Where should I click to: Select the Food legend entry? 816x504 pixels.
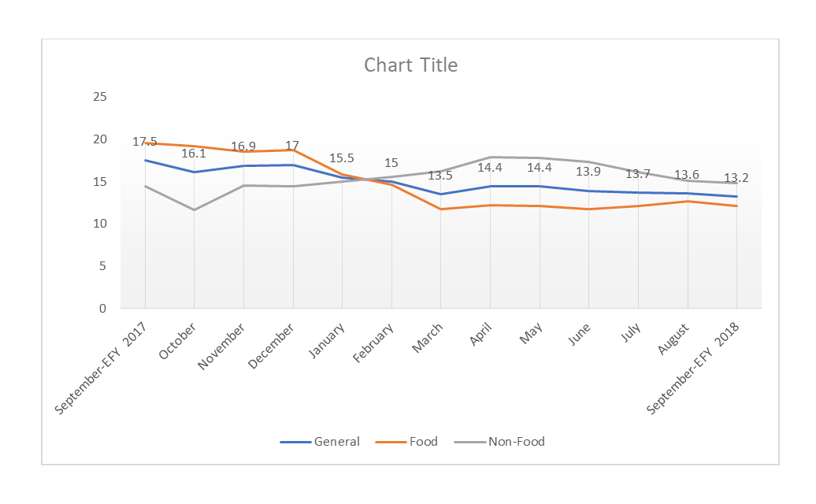pyautogui.click(x=423, y=442)
